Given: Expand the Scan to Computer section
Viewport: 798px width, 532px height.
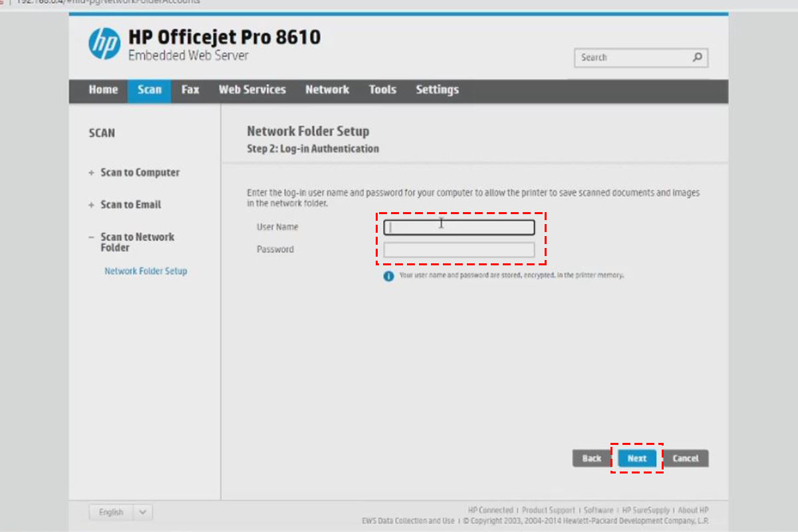Looking at the screenshot, I should coord(134,172).
